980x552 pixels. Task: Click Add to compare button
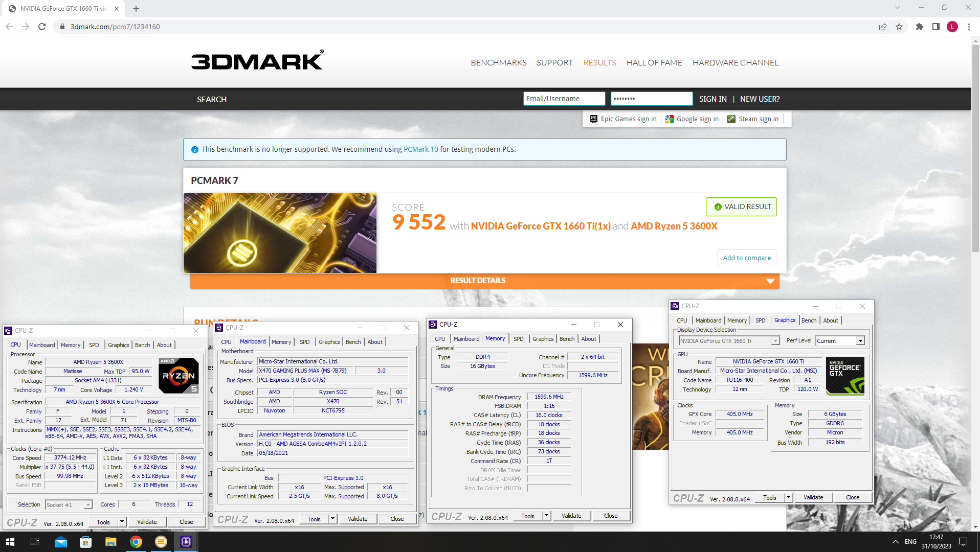pyautogui.click(x=747, y=258)
